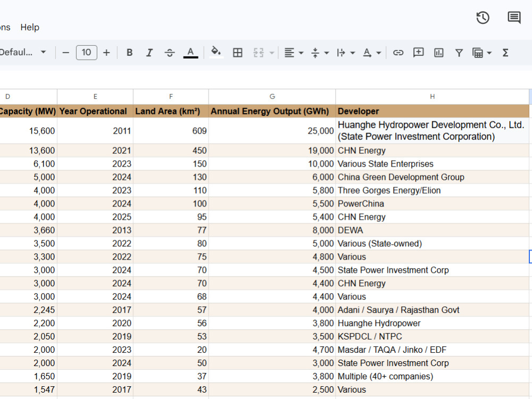Select the DEWA developer cell
This screenshot has height=399, width=532.
pyautogui.click(x=432, y=230)
